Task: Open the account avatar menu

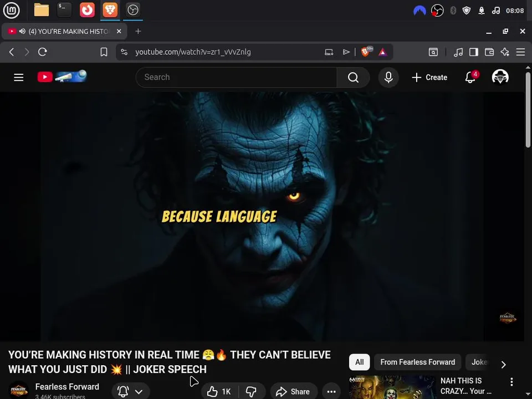Action: click(x=500, y=77)
